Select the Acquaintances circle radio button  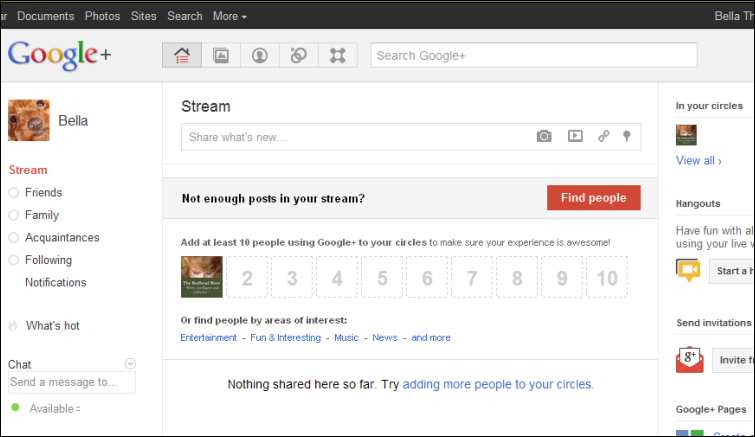[13, 237]
